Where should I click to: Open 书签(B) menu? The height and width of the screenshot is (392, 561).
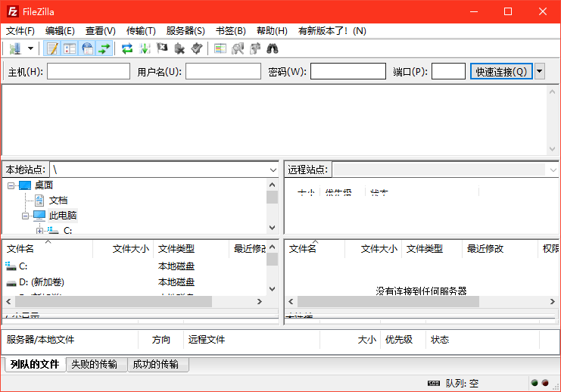coord(231,31)
